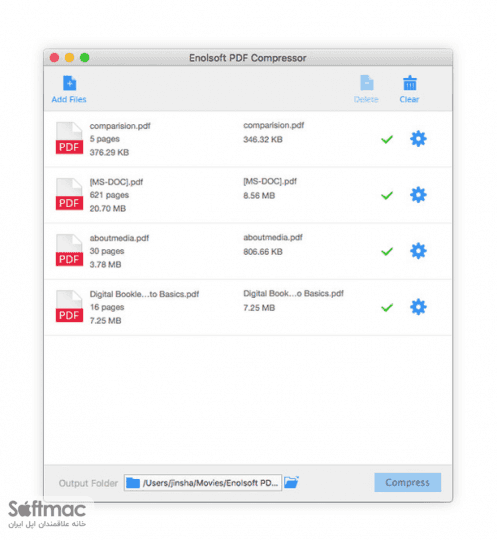Click the blue folder icon inside output path field
The image size is (497, 540).
coord(133,483)
